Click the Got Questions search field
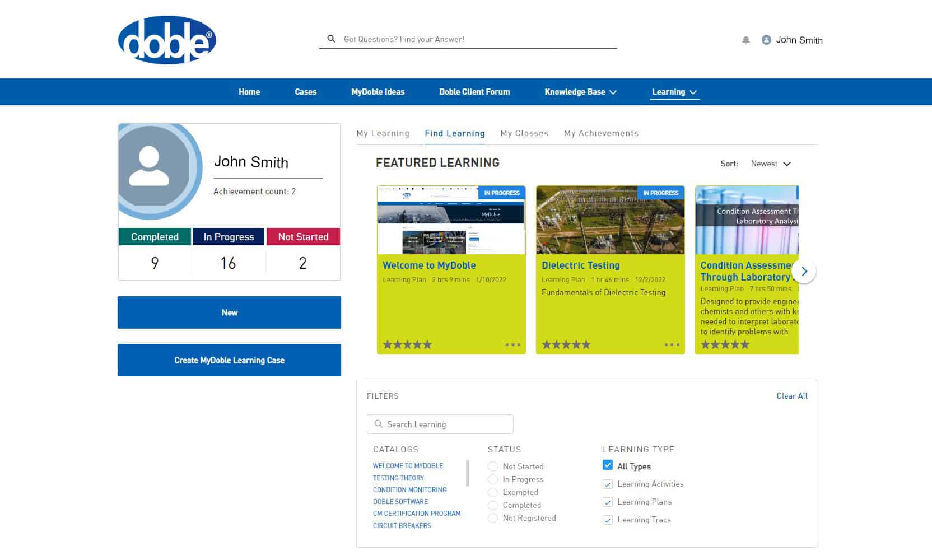This screenshot has width=932, height=560. pos(468,39)
